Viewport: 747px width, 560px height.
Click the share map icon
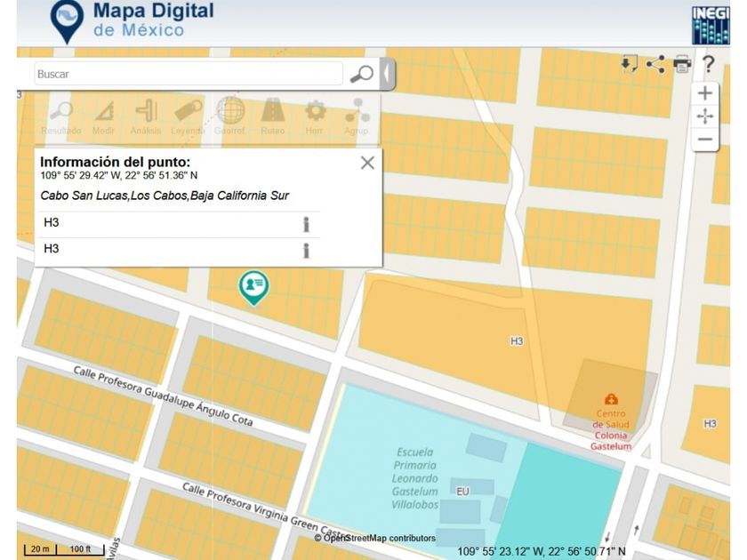coord(655,64)
